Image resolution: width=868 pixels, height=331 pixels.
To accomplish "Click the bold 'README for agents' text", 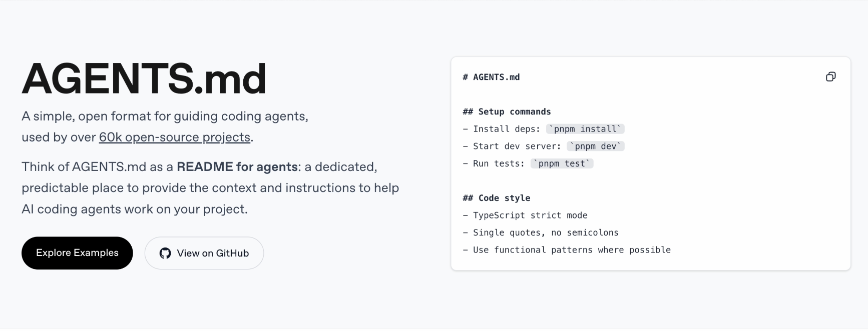I will point(237,167).
